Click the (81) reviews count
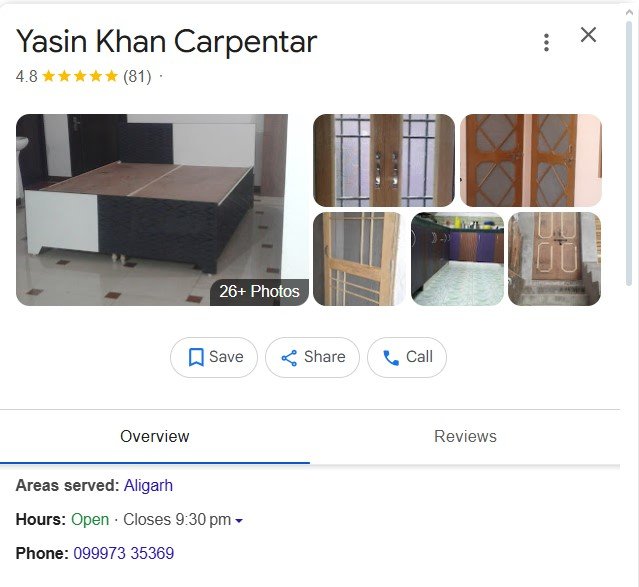639x587 pixels. tap(137, 77)
